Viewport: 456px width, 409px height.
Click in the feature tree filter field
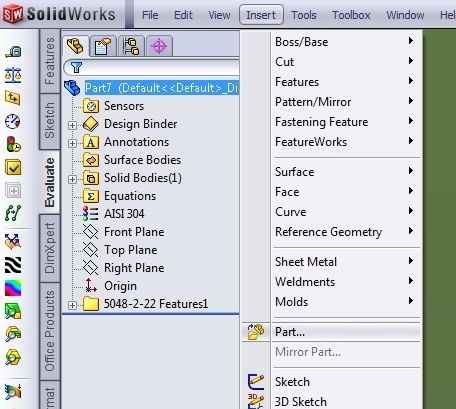[x=152, y=68]
